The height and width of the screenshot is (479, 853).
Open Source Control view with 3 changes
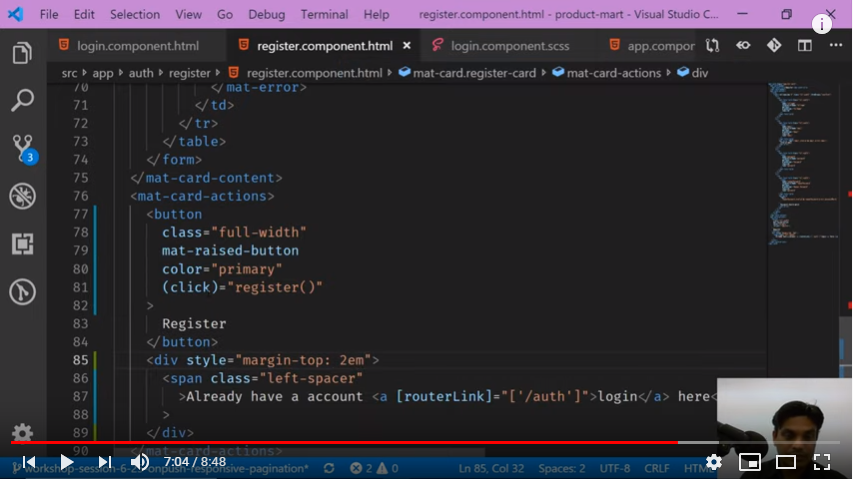point(22,149)
